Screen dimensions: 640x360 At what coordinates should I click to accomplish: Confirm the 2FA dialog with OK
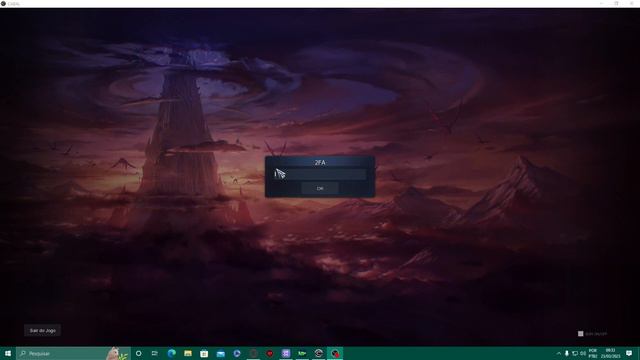[x=320, y=188]
